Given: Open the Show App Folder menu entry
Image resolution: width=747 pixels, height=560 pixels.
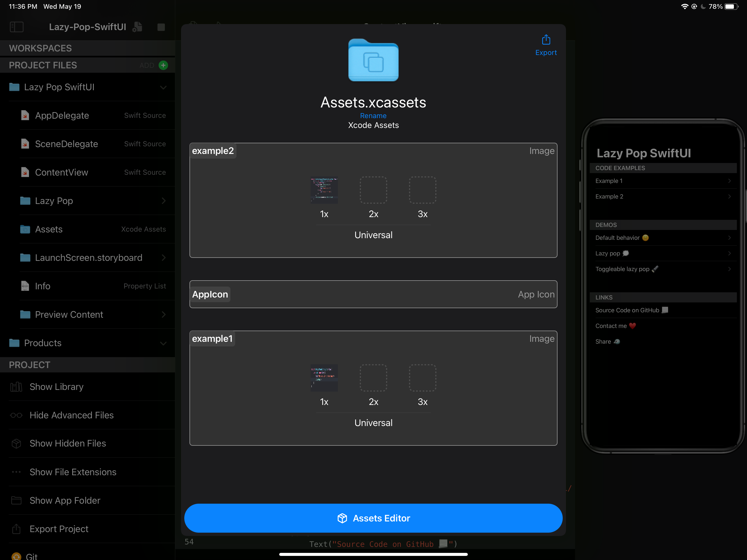Looking at the screenshot, I should click(x=65, y=501).
